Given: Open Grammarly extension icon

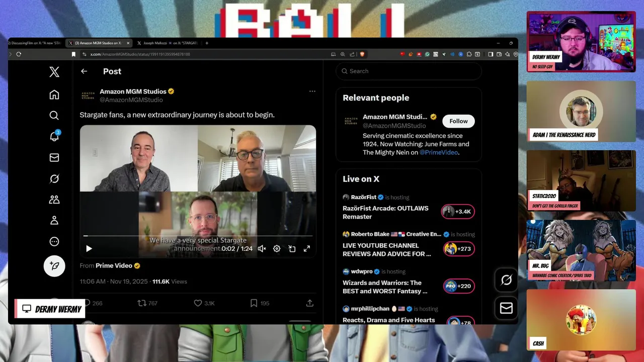Looking at the screenshot, I should [427, 54].
